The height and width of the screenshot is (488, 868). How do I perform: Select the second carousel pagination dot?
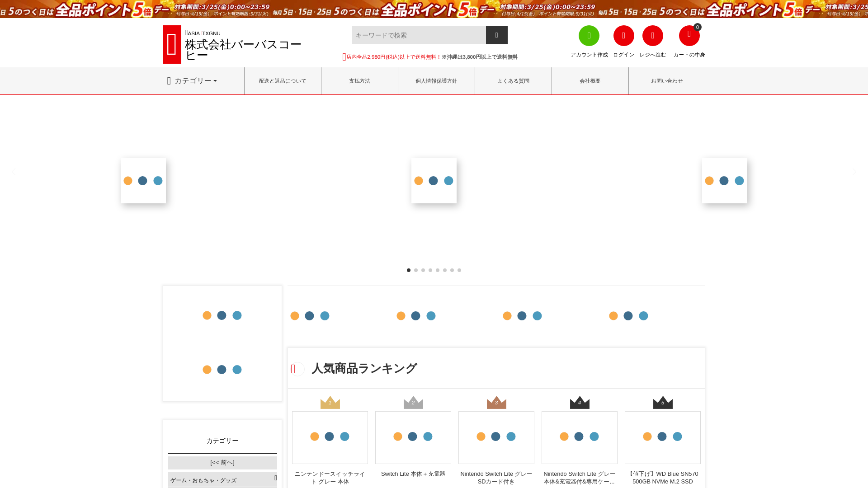coord(416,270)
